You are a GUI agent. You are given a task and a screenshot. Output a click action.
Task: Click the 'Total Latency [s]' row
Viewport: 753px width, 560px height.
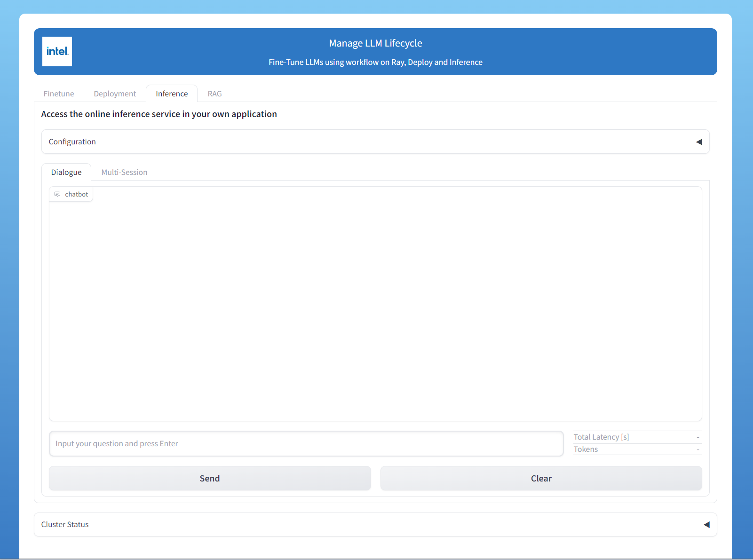click(x=637, y=437)
